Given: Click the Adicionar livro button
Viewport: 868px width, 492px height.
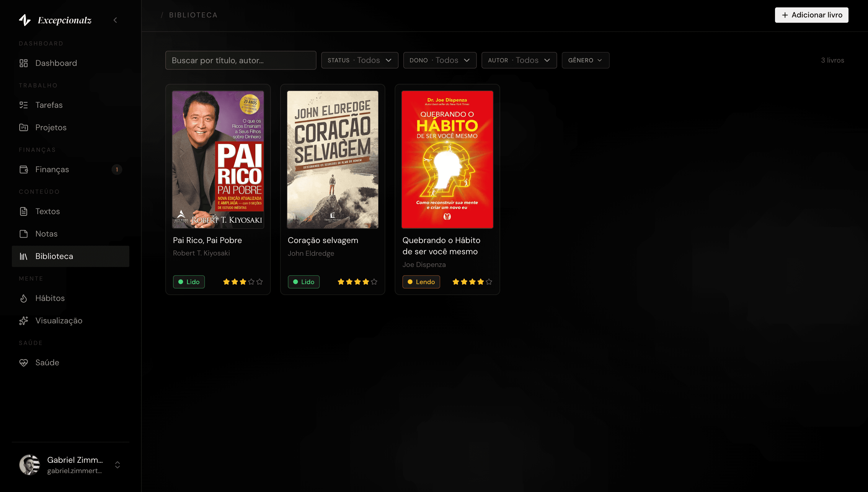Looking at the screenshot, I should [811, 15].
